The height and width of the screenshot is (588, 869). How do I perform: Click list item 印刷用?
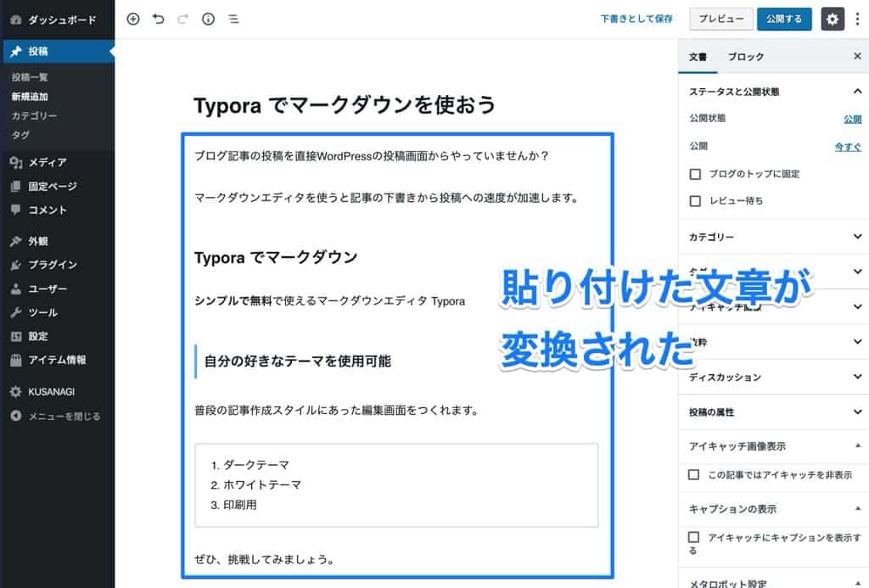[239, 505]
